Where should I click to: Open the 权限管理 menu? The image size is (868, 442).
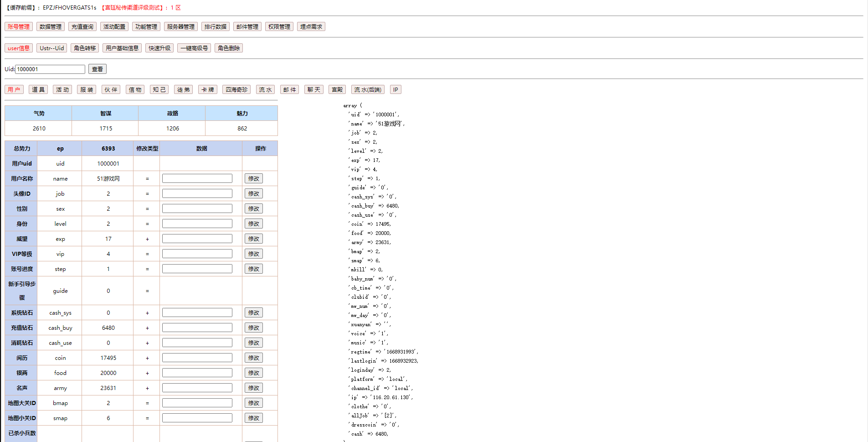click(279, 27)
